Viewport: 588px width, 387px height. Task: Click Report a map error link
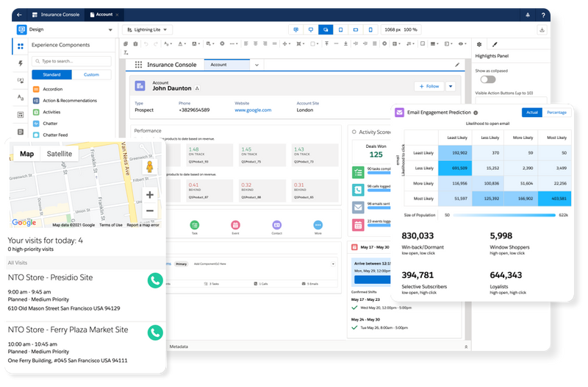coord(143,225)
